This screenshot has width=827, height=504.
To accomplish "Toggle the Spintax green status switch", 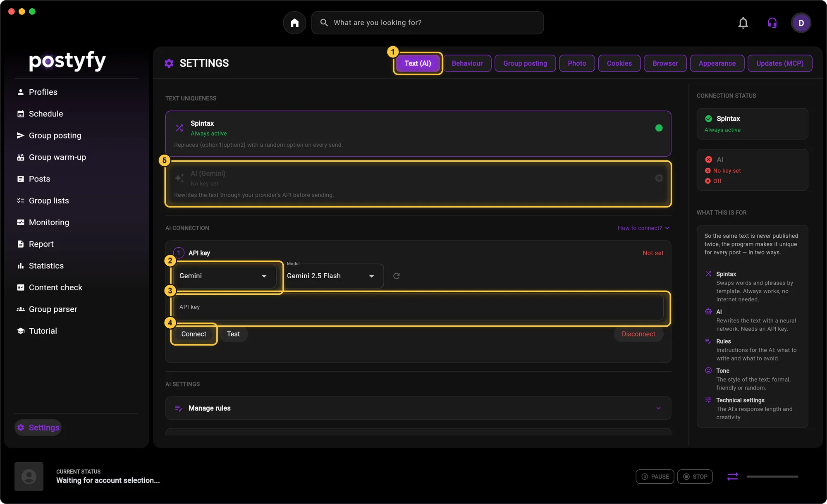I will (x=659, y=128).
